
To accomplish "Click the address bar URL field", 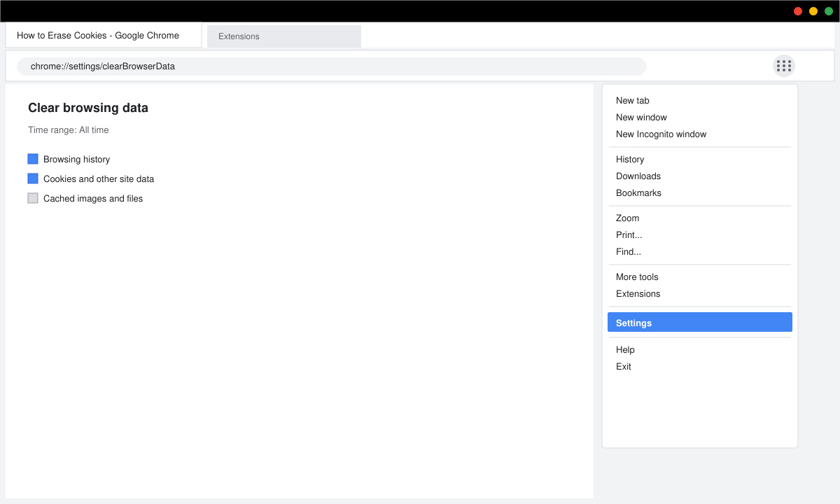I will (x=332, y=66).
